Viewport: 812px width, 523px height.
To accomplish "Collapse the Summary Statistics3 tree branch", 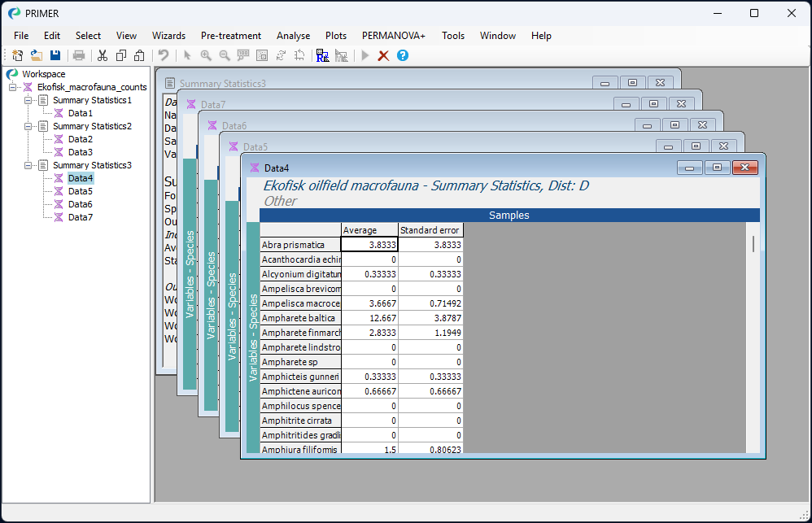I will tap(28, 165).
